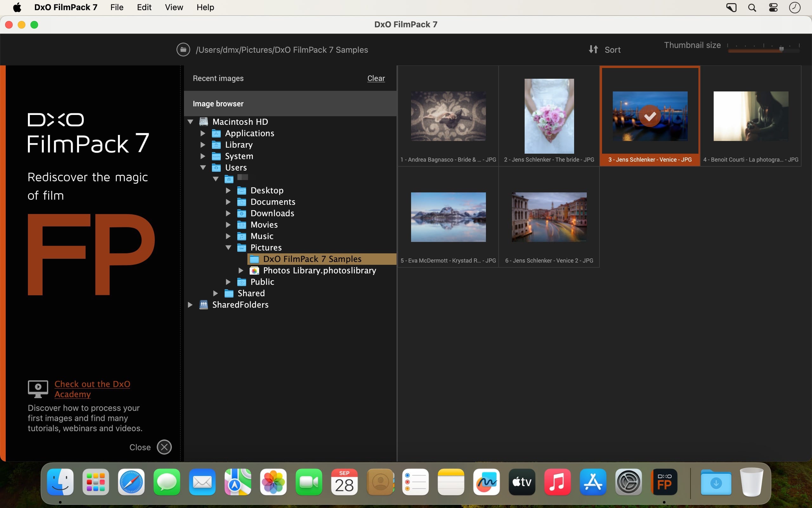Open Safari from the Dock
Viewport: 812px width, 508px height.
(131, 482)
